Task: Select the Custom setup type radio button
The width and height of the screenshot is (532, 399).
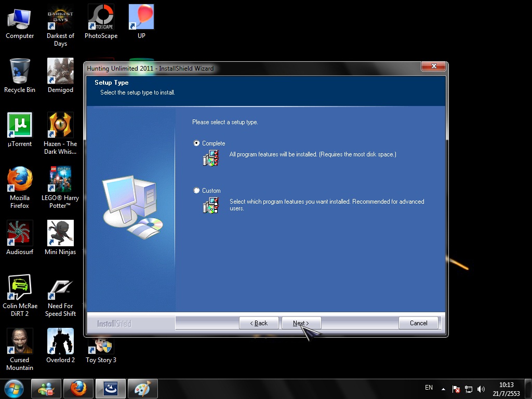Action: click(x=196, y=190)
